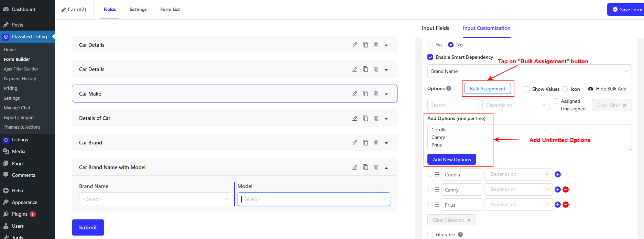Click the Add New Options button
The height and width of the screenshot is (239, 644).
[451, 160]
